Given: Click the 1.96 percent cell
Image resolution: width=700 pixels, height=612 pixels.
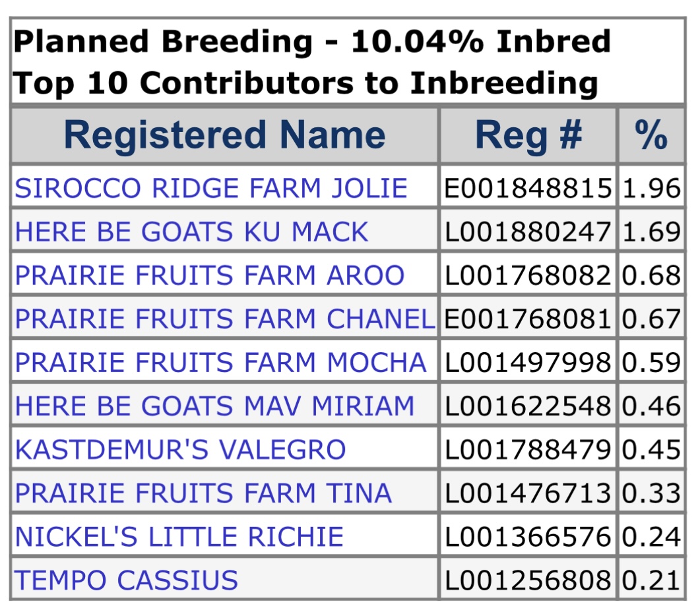Looking at the screenshot, I should pyautogui.click(x=651, y=189).
